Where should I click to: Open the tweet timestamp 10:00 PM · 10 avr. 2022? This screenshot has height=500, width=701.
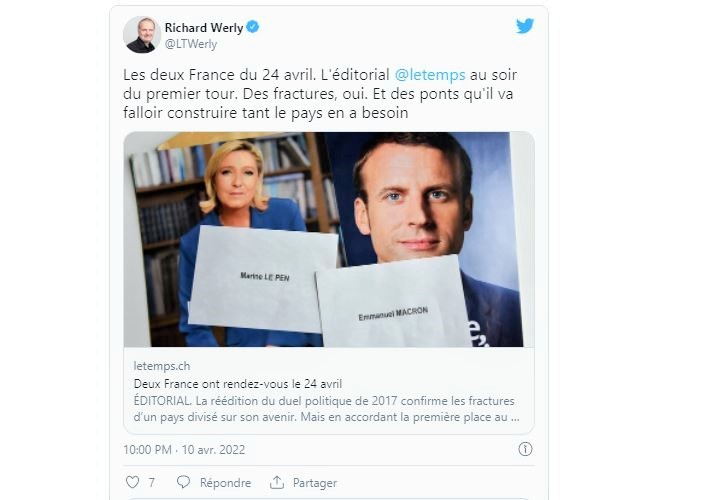(184, 449)
